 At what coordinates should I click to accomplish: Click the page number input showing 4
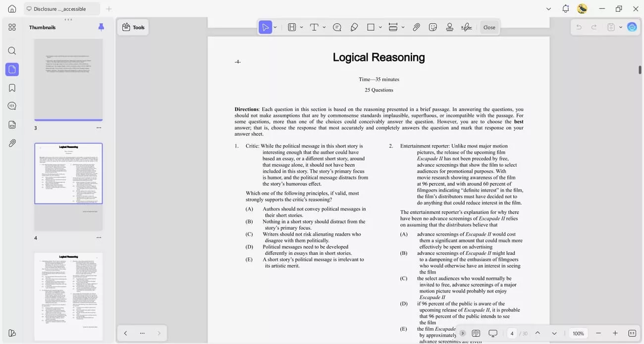point(512,333)
